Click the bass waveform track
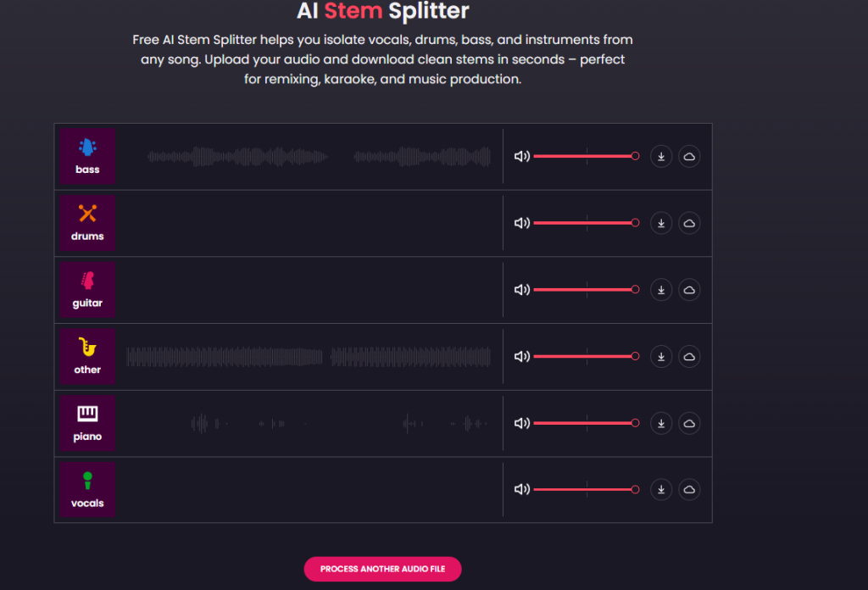 (319, 157)
